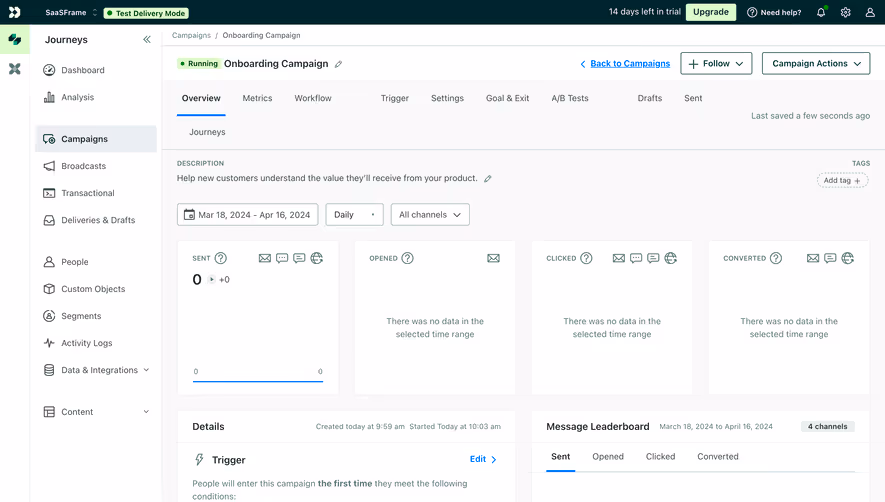Open the Sent tab in campaign navigation
This screenshot has width=885, height=502.
click(693, 98)
